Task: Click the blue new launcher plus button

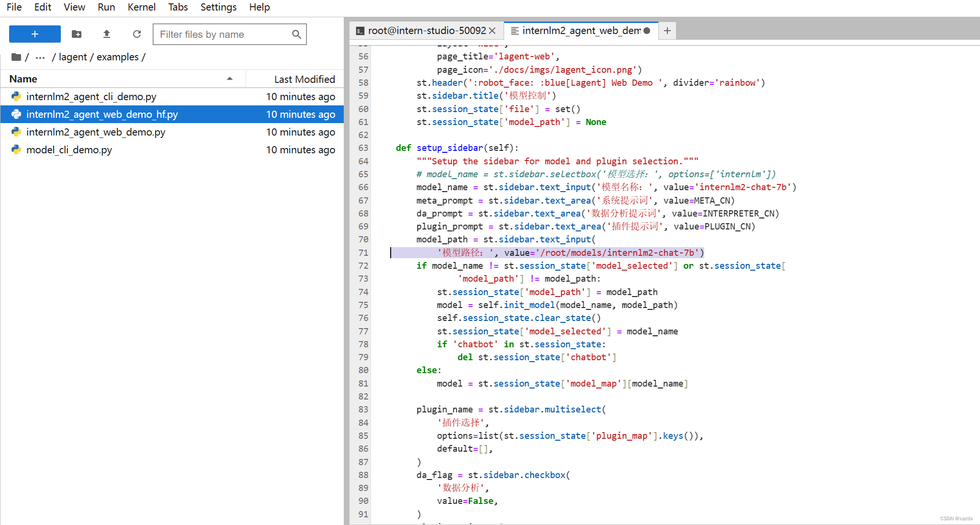Action: coord(34,34)
